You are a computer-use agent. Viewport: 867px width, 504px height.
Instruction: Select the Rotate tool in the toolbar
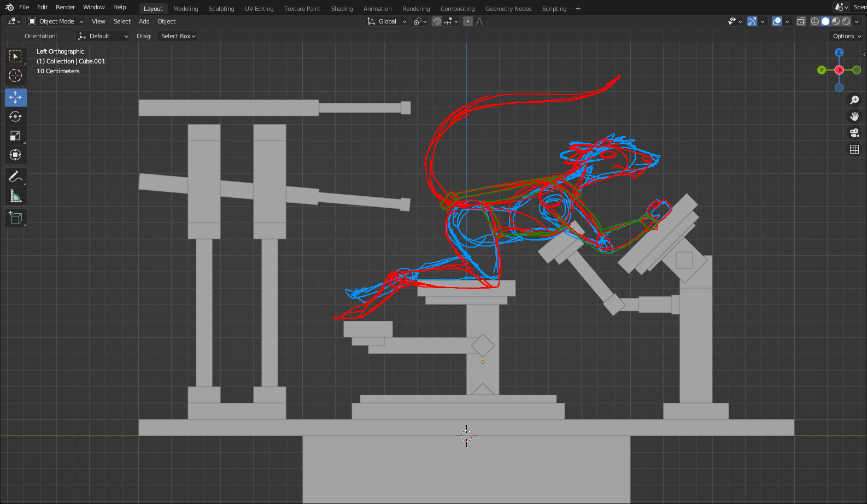click(15, 116)
